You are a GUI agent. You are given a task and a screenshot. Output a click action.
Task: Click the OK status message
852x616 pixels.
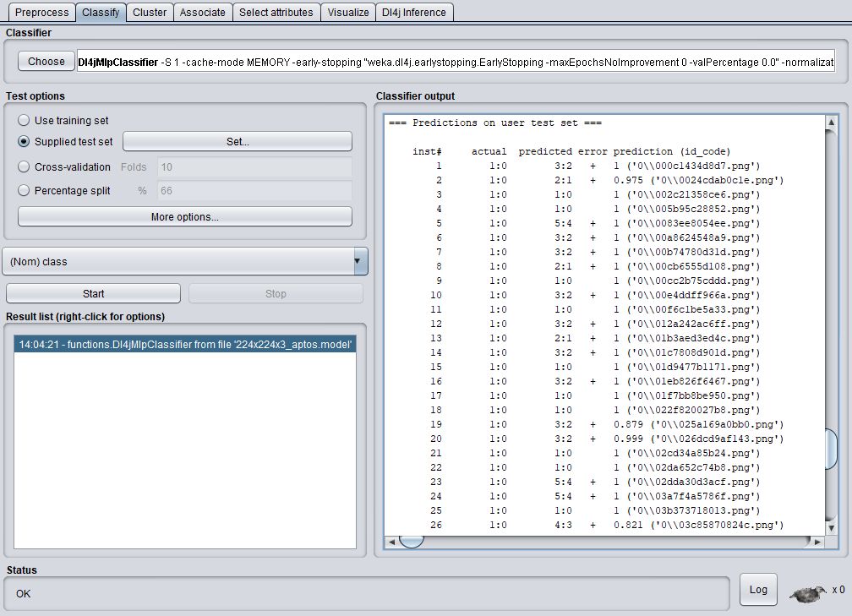click(24, 594)
